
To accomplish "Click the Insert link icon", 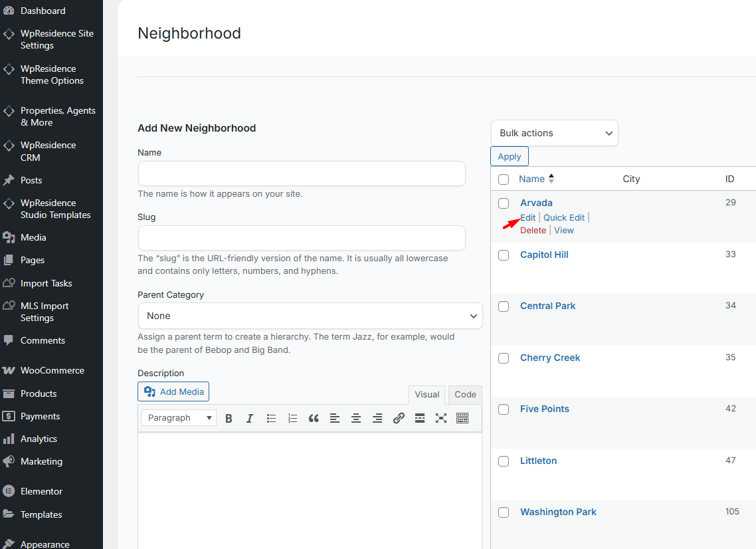I will [x=399, y=418].
